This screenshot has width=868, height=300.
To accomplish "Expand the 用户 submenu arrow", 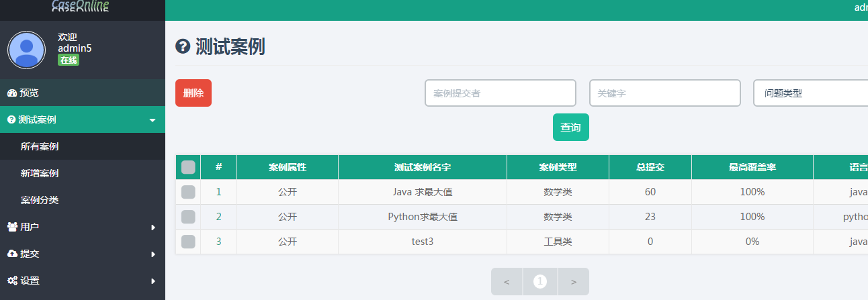I will tap(153, 228).
